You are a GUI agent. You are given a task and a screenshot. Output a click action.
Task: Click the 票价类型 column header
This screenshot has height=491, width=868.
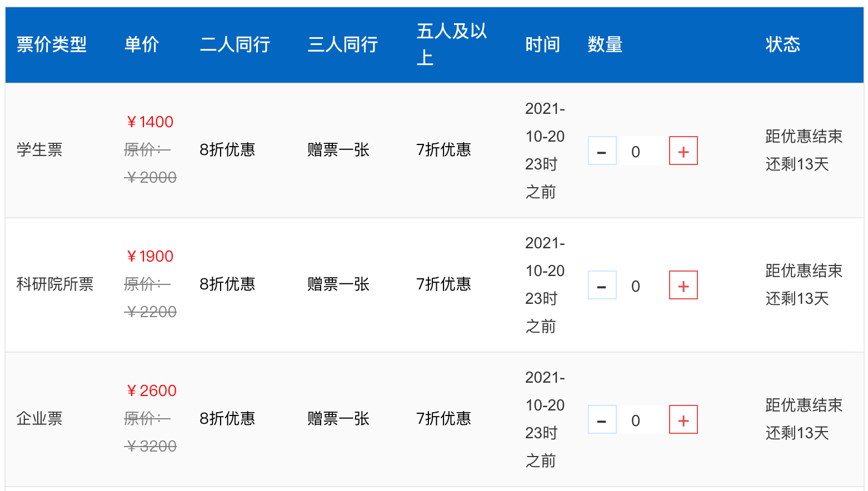pos(52,44)
